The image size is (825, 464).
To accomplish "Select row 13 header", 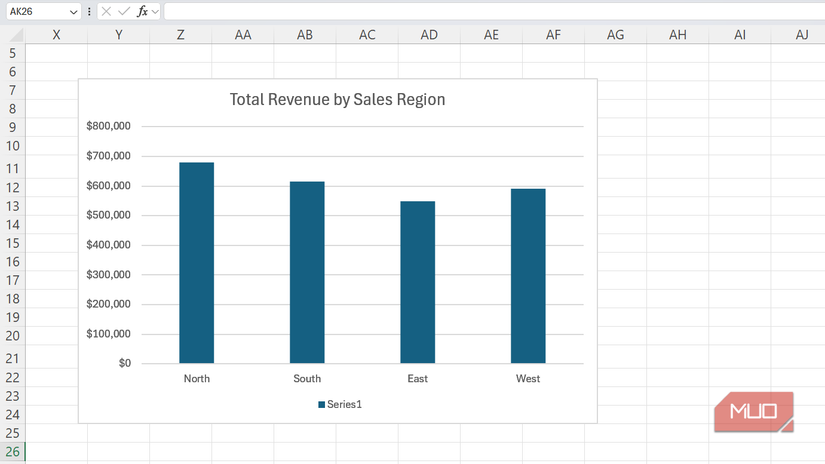I will click(x=13, y=206).
